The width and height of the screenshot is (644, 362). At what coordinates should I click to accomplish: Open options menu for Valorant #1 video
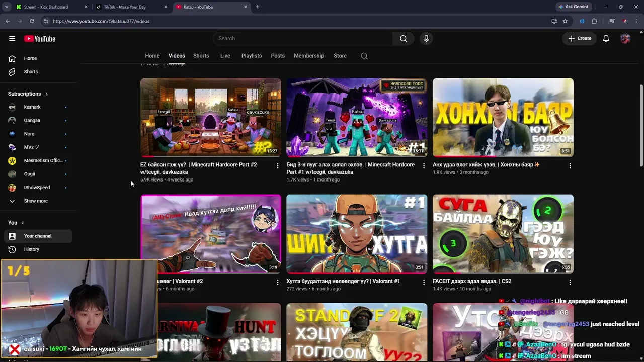click(424, 282)
